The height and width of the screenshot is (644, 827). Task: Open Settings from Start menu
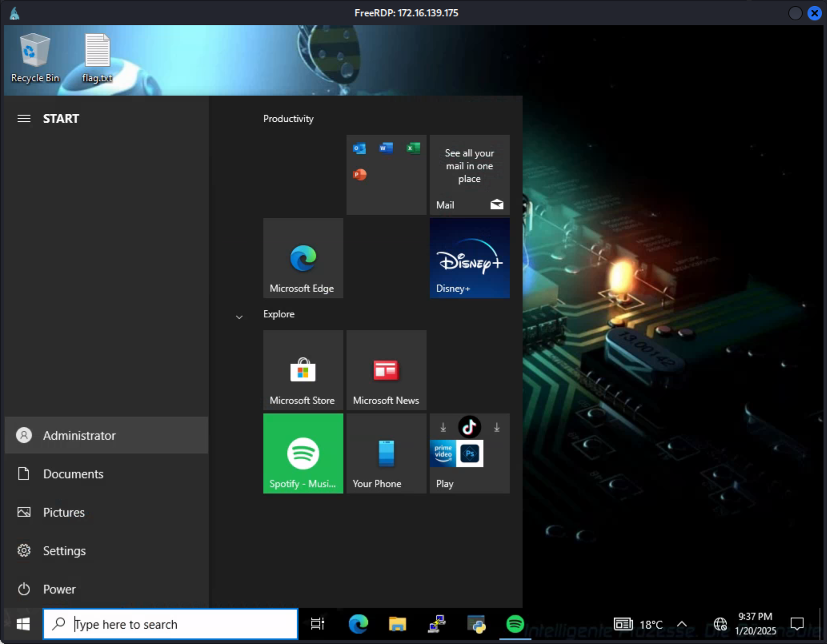click(107, 551)
